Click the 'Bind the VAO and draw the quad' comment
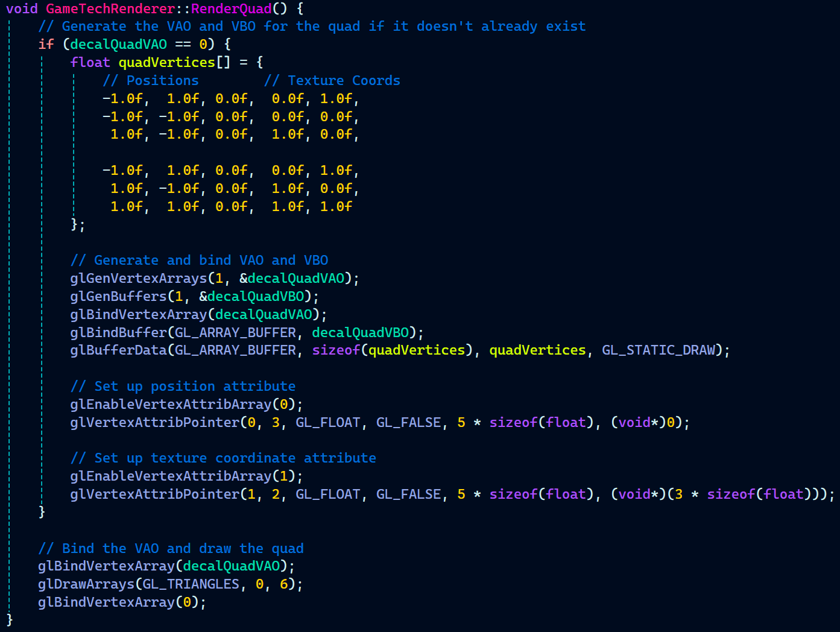 pos(171,548)
